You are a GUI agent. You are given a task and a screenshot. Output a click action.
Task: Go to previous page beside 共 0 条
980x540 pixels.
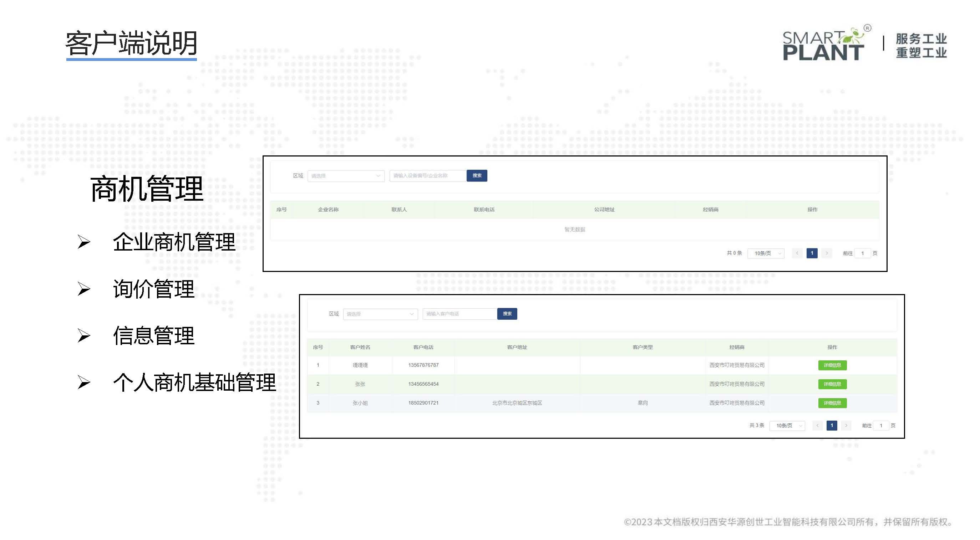pyautogui.click(x=797, y=253)
